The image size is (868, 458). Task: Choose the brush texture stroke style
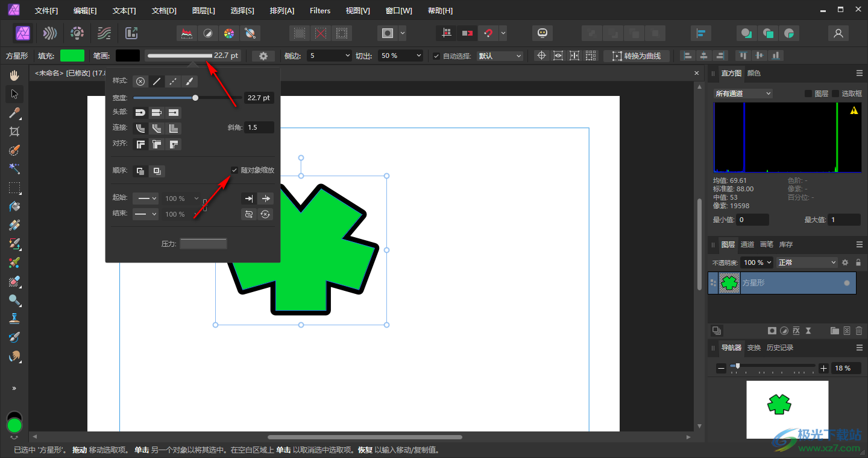pos(189,81)
